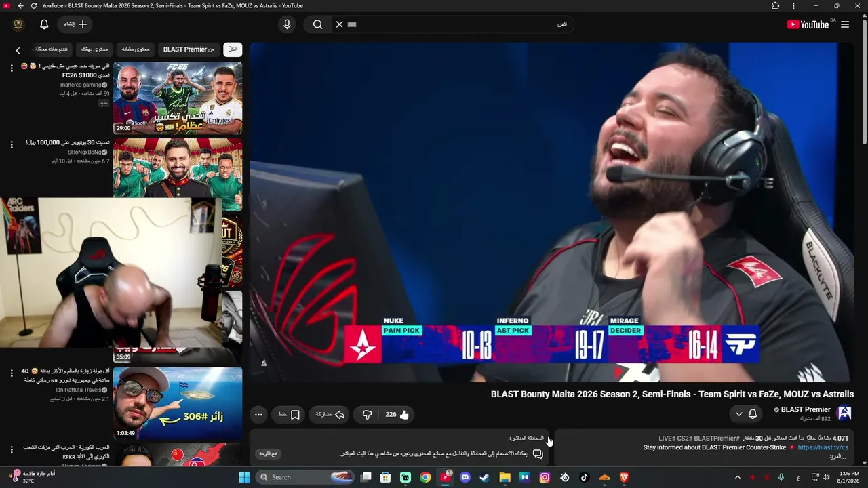Image resolution: width=868 pixels, height=488 pixels.
Task: Open YouTube notifications bell
Action: coord(44,24)
